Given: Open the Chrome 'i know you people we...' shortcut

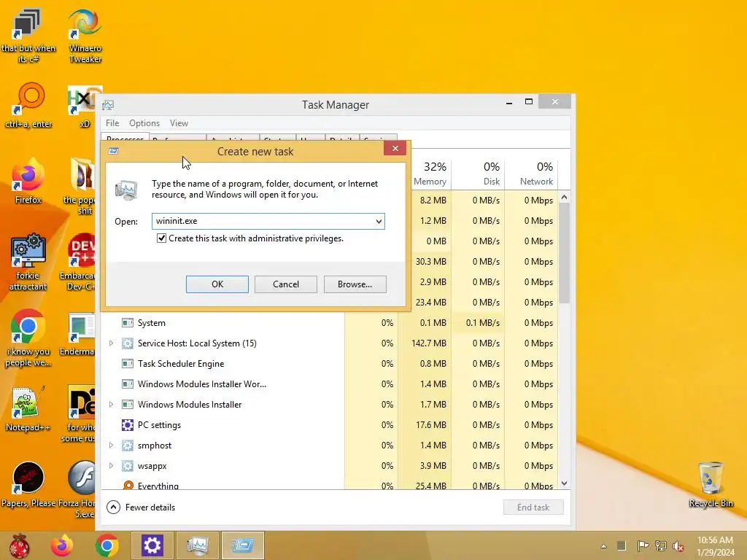Looking at the screenshot, I should coord(28,338).
